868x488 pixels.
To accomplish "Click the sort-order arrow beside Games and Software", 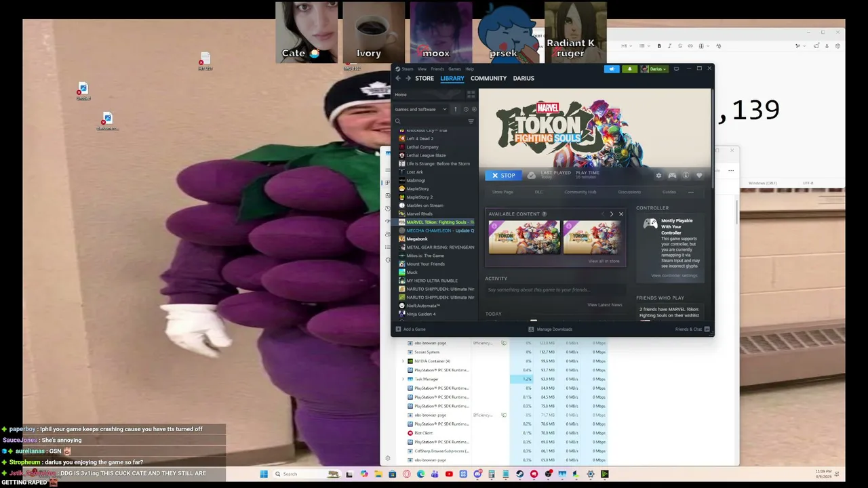I will (x=456, y=109).
